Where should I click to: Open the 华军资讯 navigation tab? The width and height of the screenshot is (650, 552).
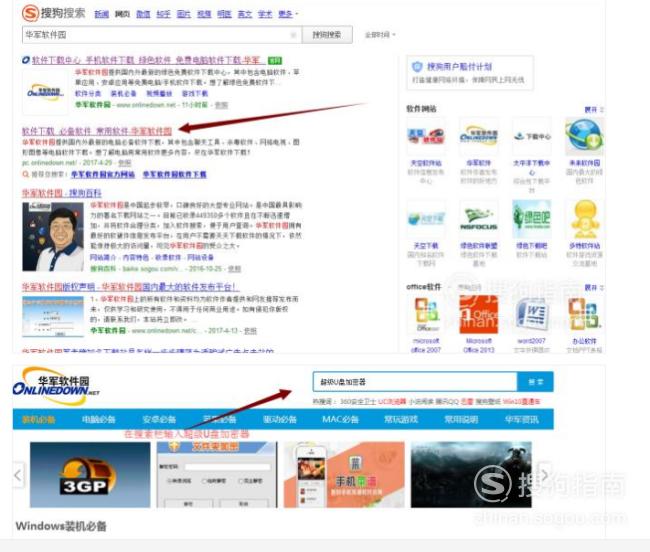(x=521, y=419)
